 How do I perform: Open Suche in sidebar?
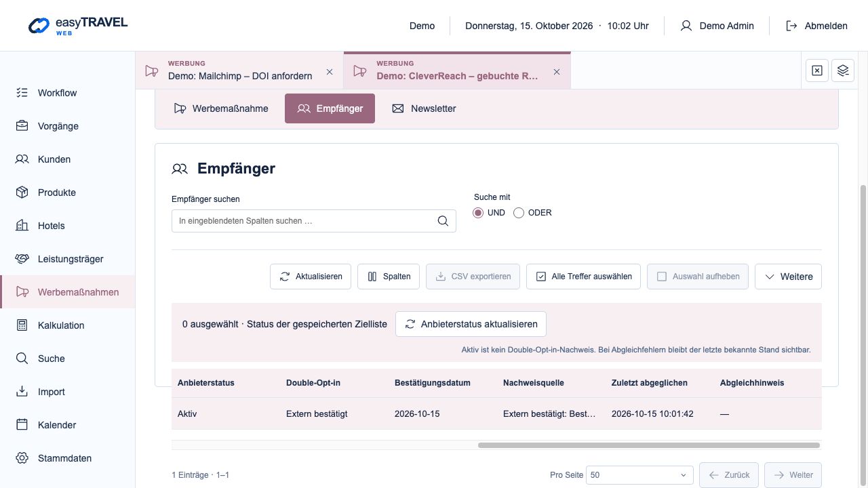68,359
